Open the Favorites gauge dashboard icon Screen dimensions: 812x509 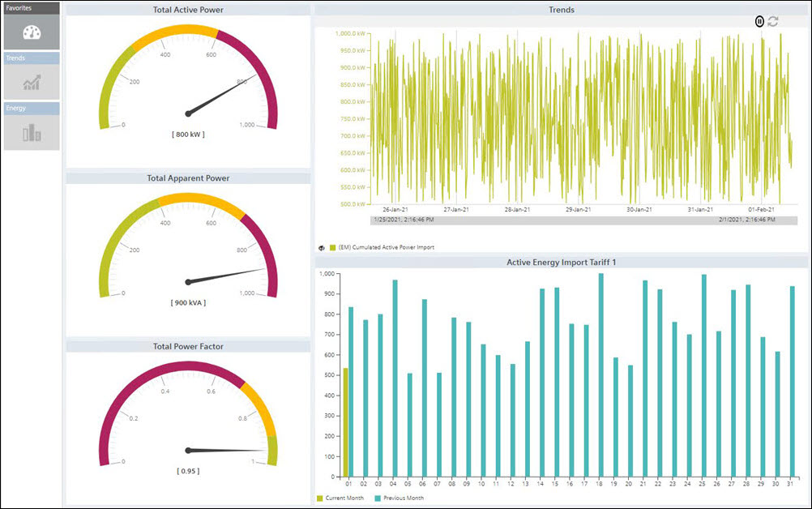click(32, 32)
